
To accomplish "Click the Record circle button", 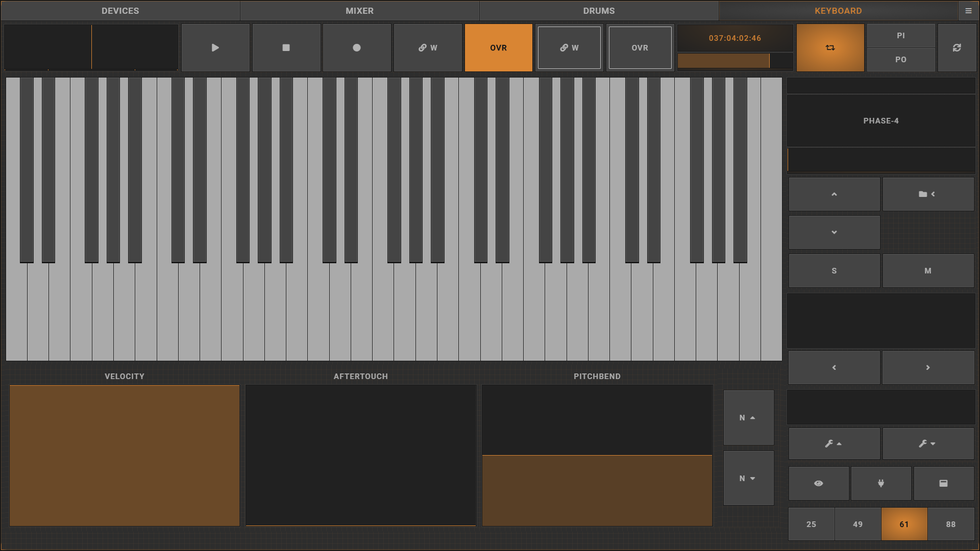I will (x=357, y=47).
